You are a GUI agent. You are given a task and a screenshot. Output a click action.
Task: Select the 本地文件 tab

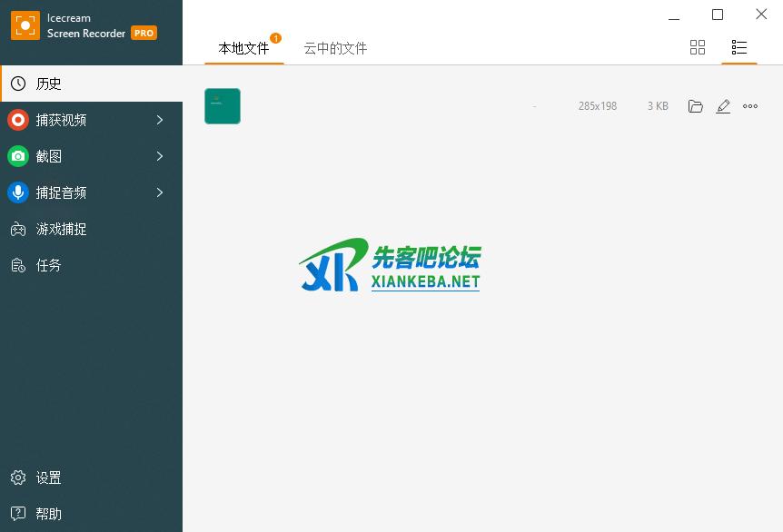243,48
